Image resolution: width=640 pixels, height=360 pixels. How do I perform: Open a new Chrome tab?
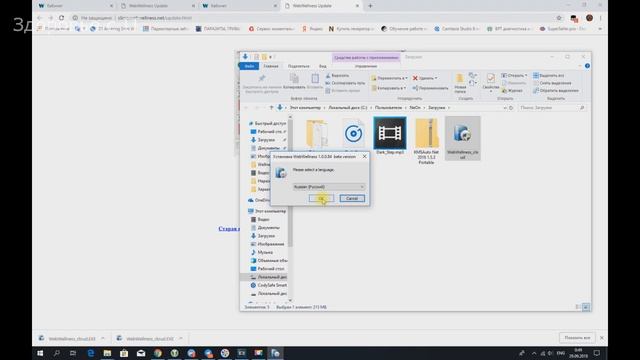pyautogui.click(x=370, y=6)
